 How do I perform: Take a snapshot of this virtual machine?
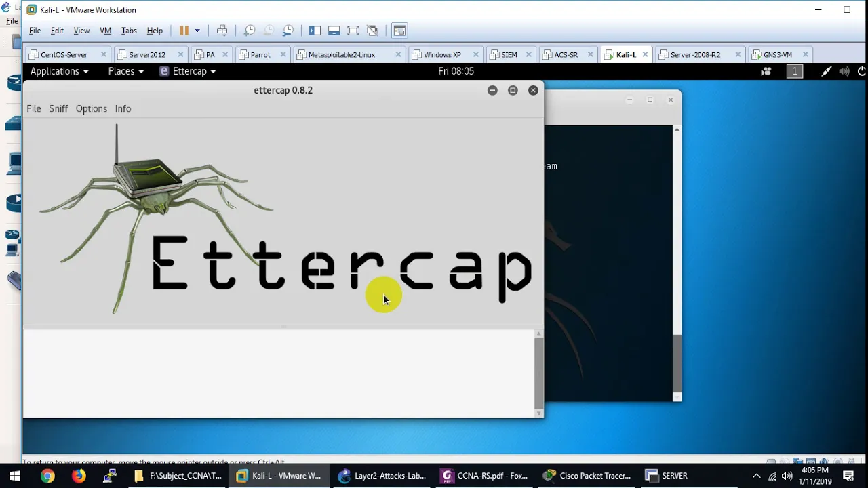[x=250, y=30]
